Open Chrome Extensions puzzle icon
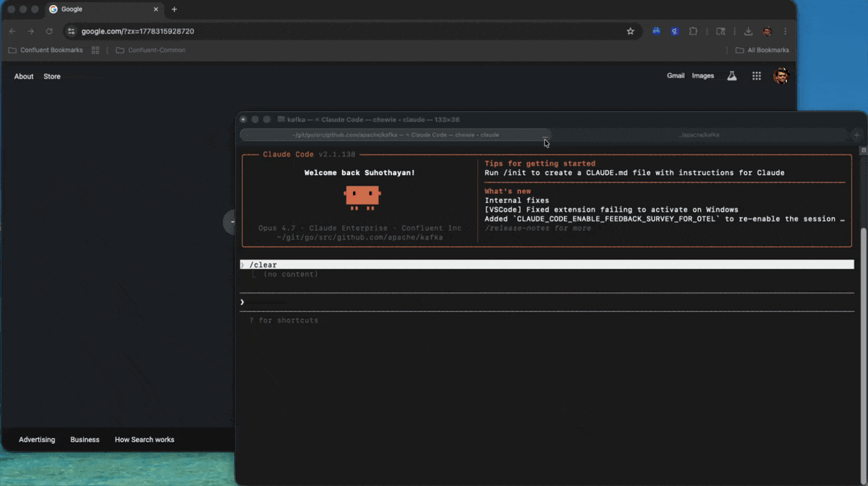The width and height of the screenshot is (868, 486). [693, 31]
